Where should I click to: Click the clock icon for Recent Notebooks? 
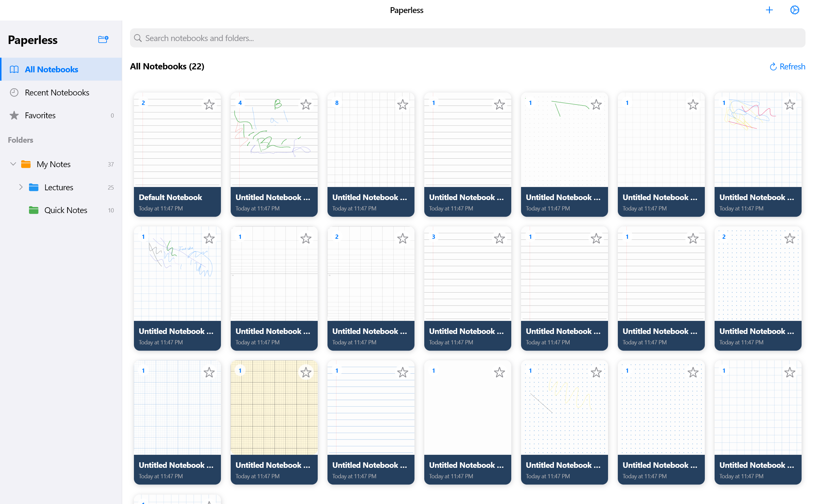click(x=14, y=92)
